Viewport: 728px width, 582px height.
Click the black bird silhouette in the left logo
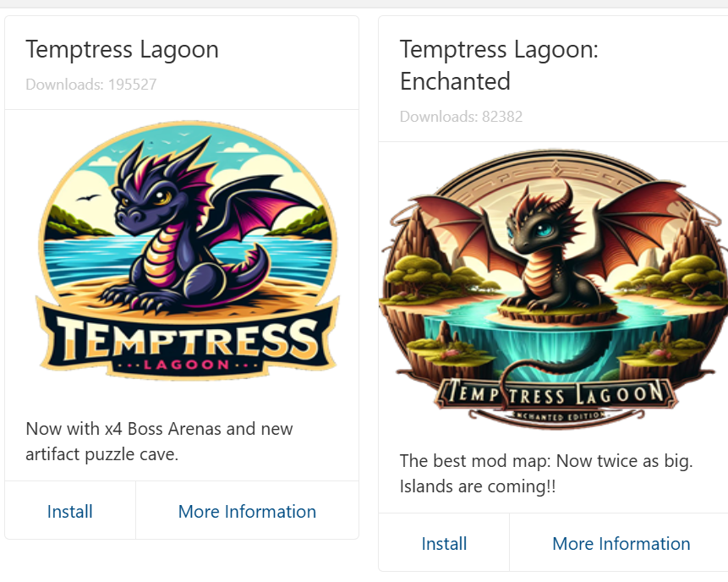click(x=87, y=198)
